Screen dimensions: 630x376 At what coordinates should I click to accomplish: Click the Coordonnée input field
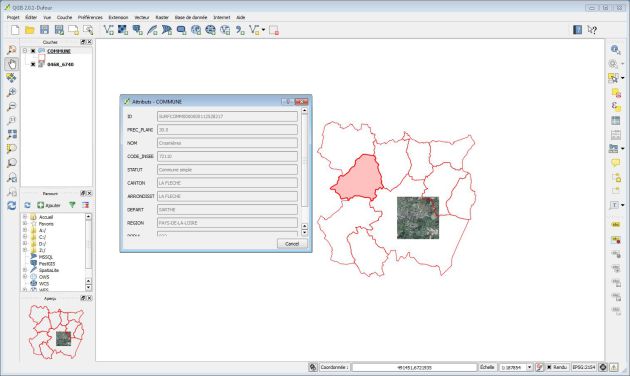click(x=414, y=367)
